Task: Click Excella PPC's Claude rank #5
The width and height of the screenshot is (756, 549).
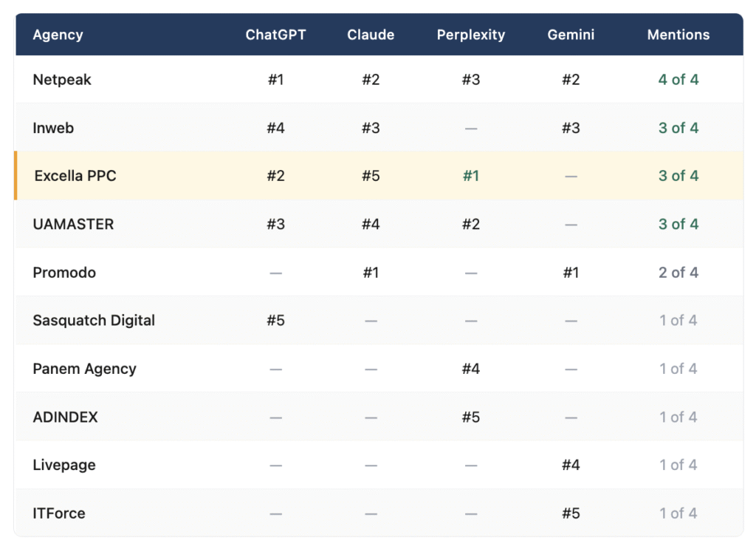Action: coord(371,176)
